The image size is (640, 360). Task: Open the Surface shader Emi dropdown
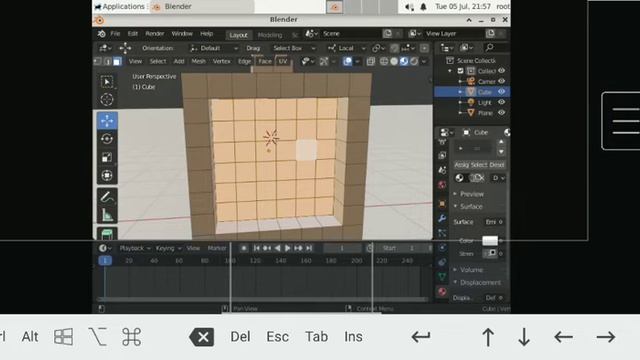pos(494,222)
